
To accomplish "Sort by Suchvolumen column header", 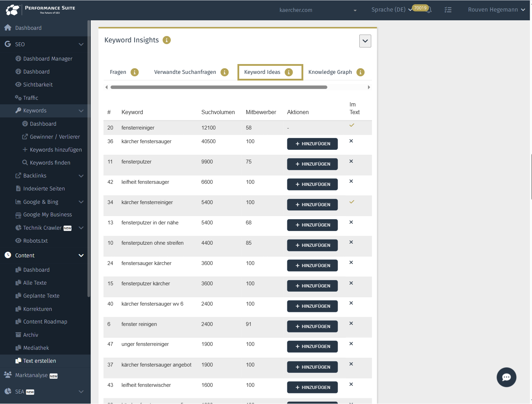I will (218, 112).
